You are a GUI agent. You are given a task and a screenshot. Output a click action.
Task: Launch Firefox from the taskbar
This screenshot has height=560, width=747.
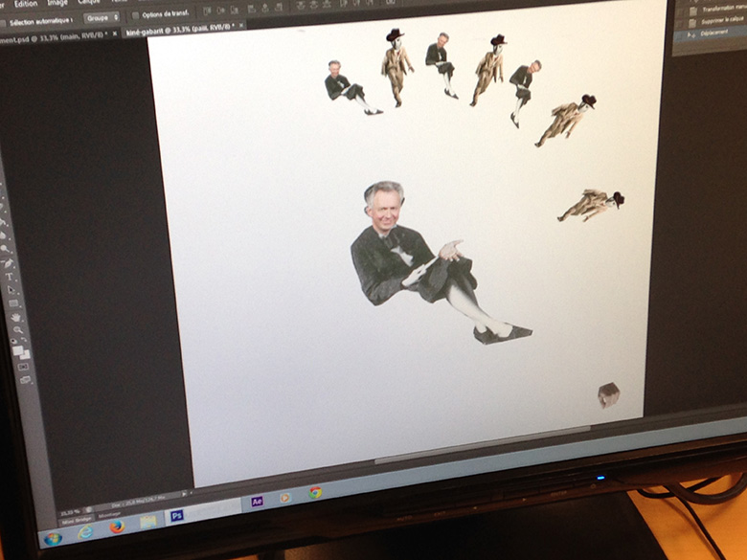[117, 526]
